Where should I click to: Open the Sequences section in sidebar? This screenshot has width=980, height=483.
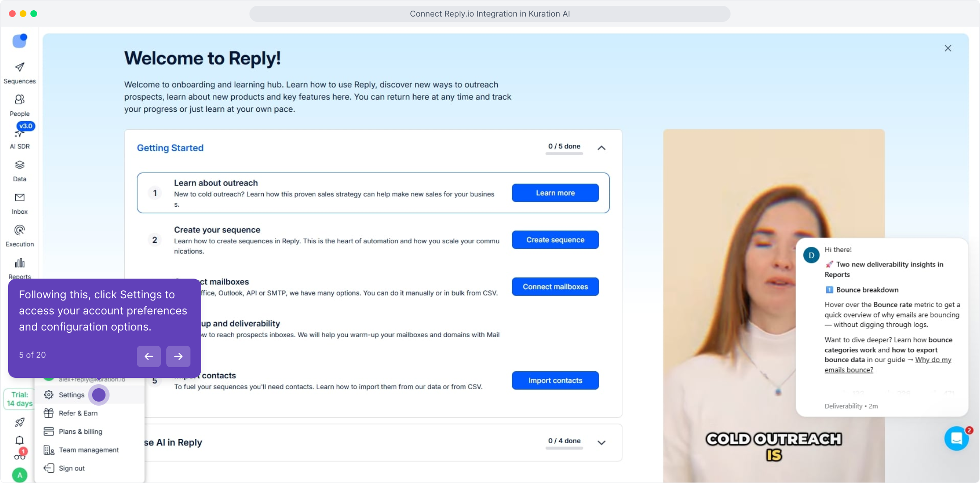20,73
